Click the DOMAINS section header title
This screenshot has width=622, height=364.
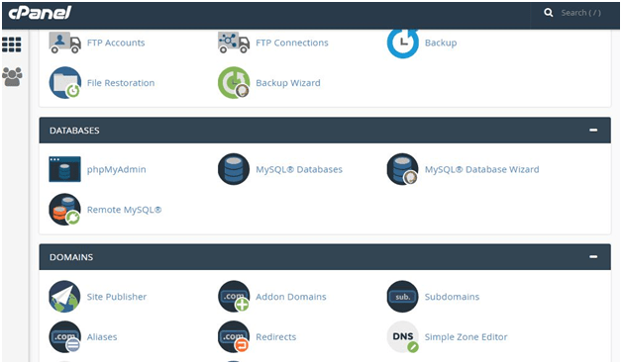pos(71,257)
